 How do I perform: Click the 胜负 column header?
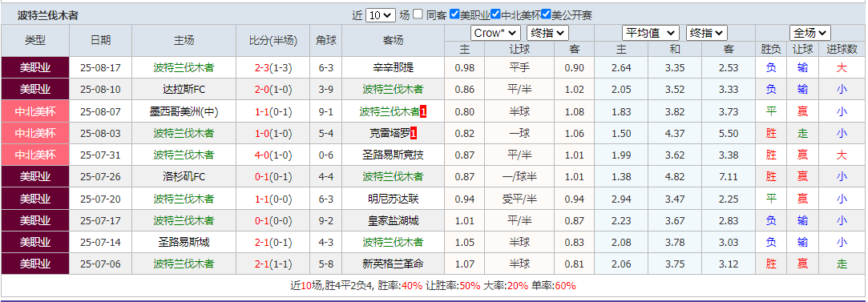[x=771, y=49]
